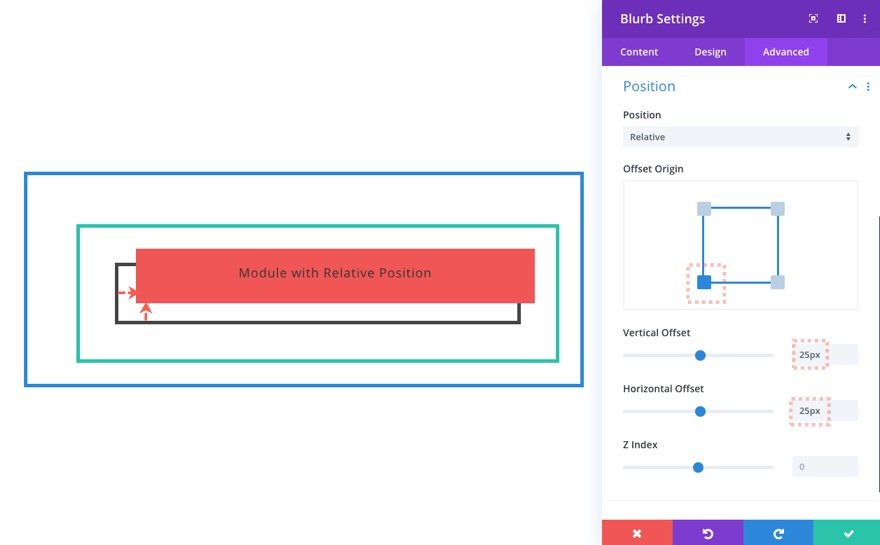
Task: Switch to the Design tab
Action: point(710,52)
